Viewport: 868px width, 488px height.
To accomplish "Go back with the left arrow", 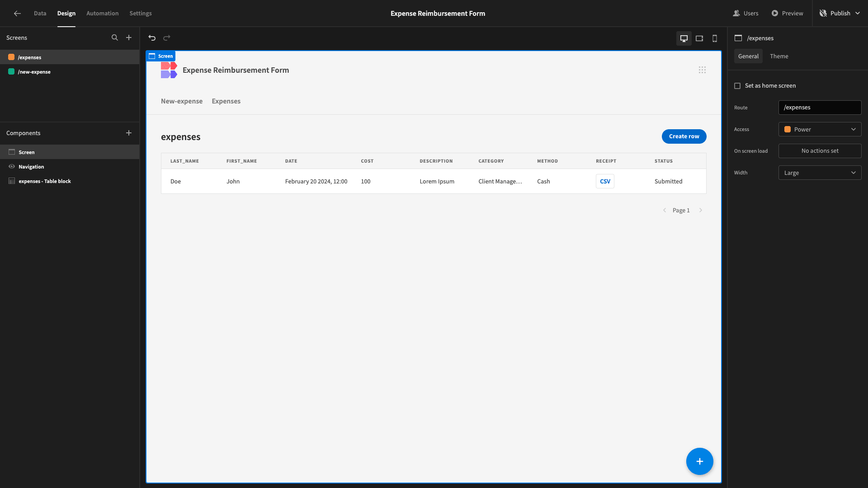I will click(x=17, y=14).
